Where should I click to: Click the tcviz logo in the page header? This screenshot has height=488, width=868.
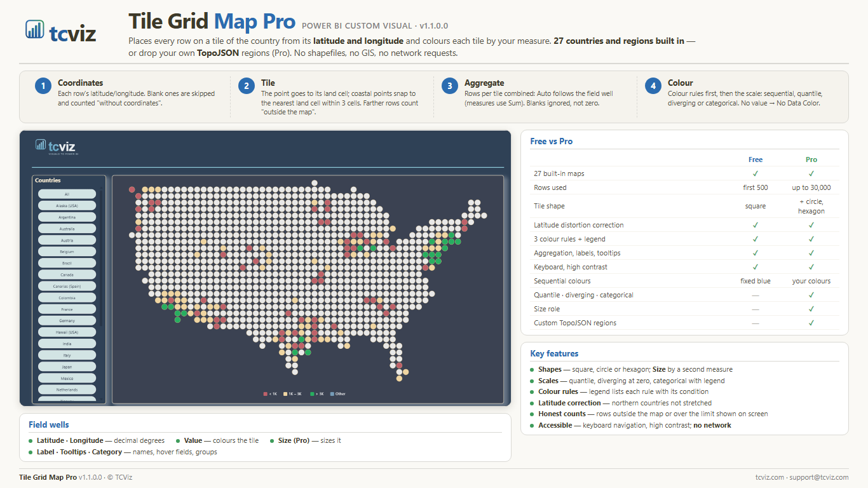61,30
